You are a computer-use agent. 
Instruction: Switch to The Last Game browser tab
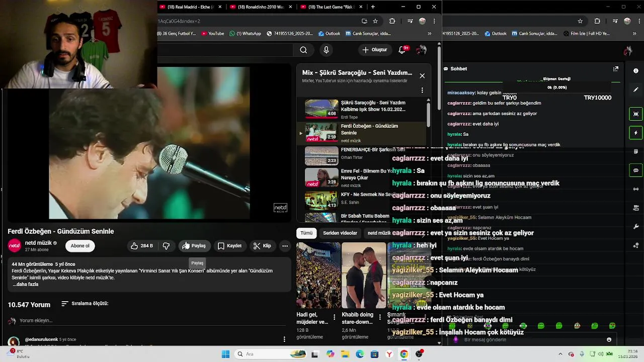[x=331, y=7]
